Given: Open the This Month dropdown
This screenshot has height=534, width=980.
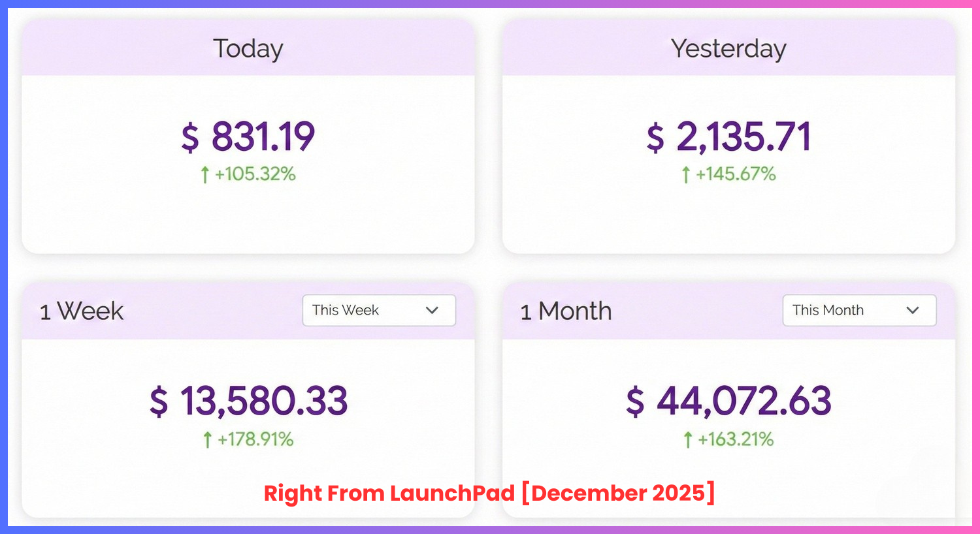Looking at the screenshot, I should (858, 311).
